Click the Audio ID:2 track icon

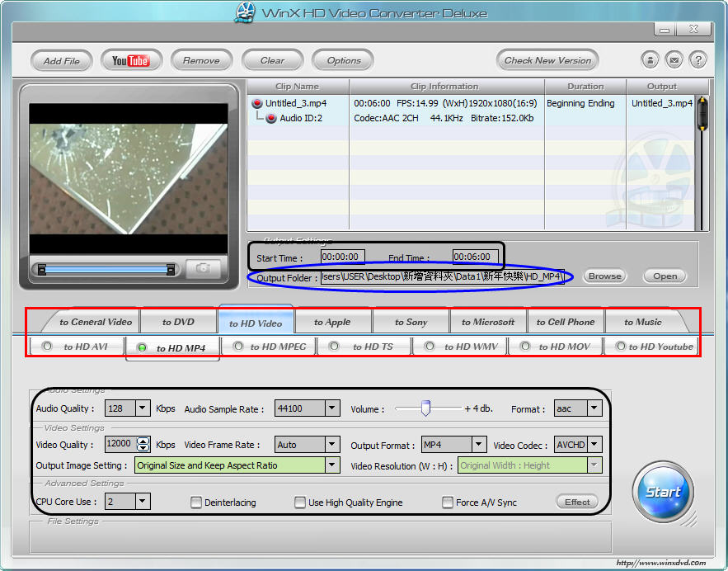(270, 119)
